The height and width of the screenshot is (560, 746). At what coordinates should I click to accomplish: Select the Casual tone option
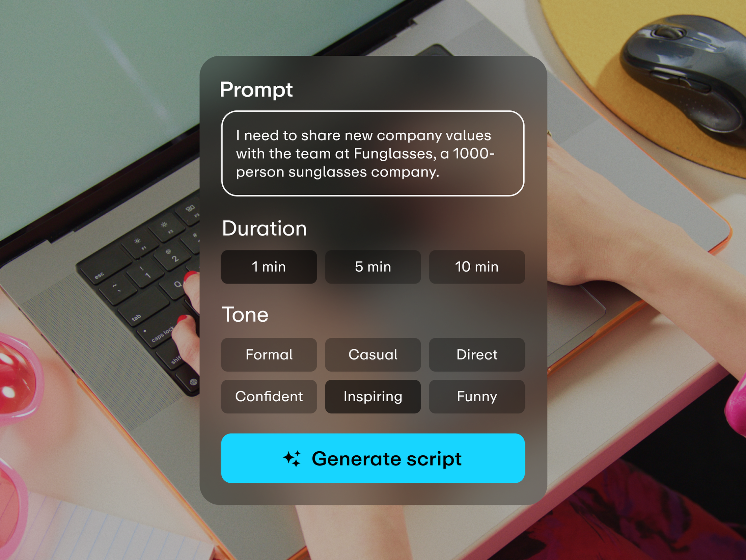point(373,353)
